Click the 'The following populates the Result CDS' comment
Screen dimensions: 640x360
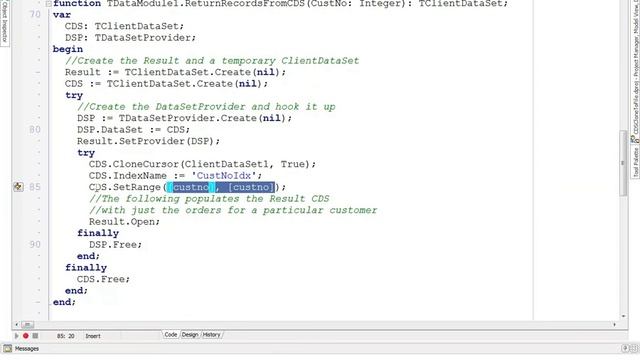209,199
